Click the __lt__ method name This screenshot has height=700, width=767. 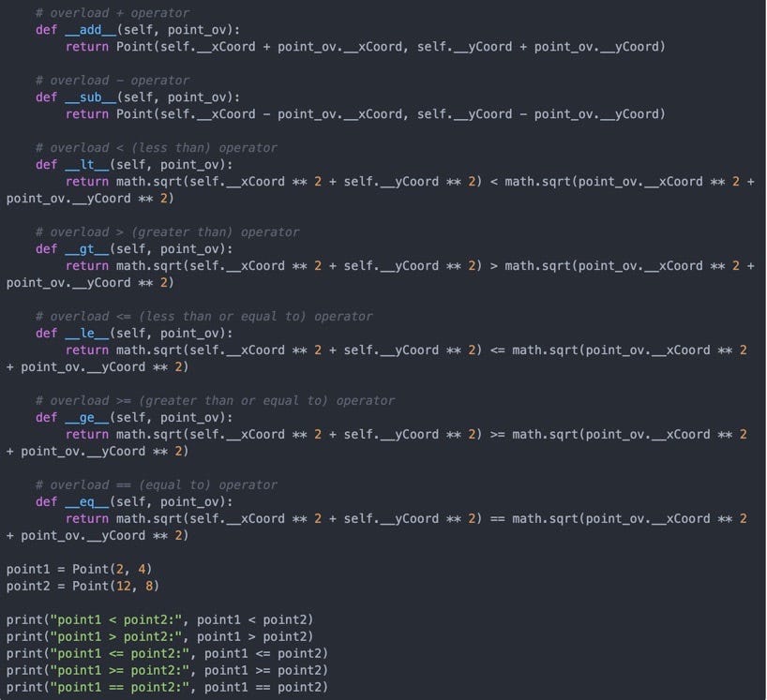[x=87, y=165]
